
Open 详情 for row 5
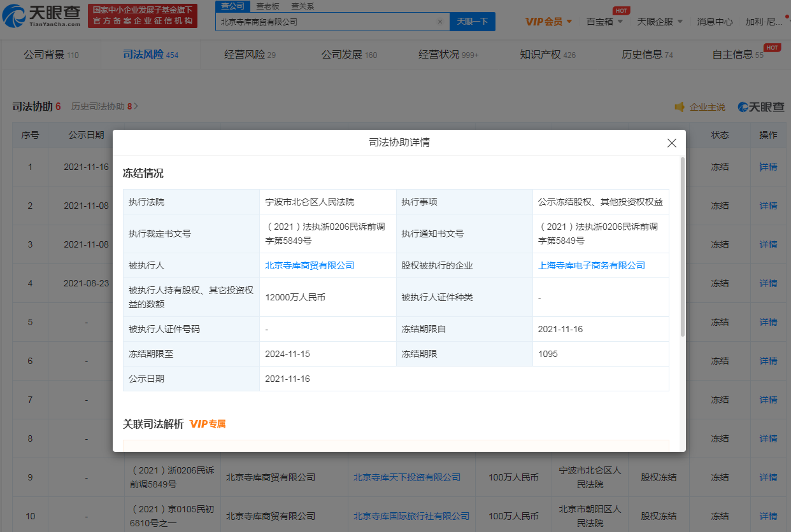(x=768, y=322)
